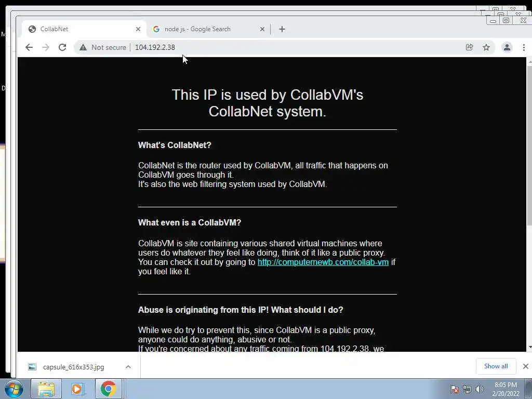Click the "What's CollabNet?" heading
The height and width of the screenshot is (399, 532).
(x=175, y=145)
